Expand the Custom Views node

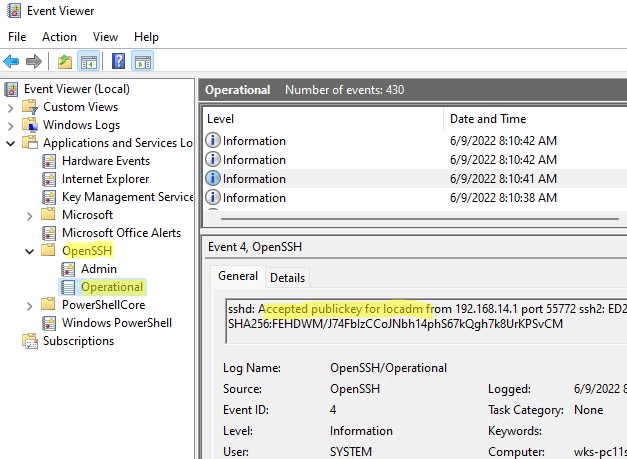click(11, 108)
